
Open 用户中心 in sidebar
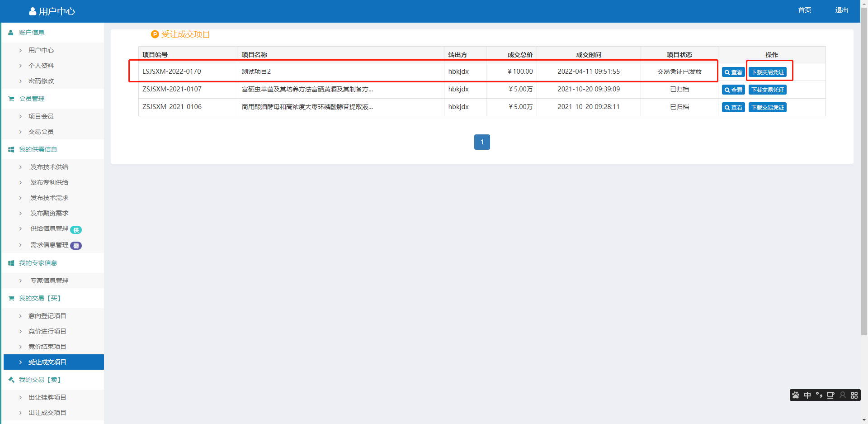click(41, 50)
